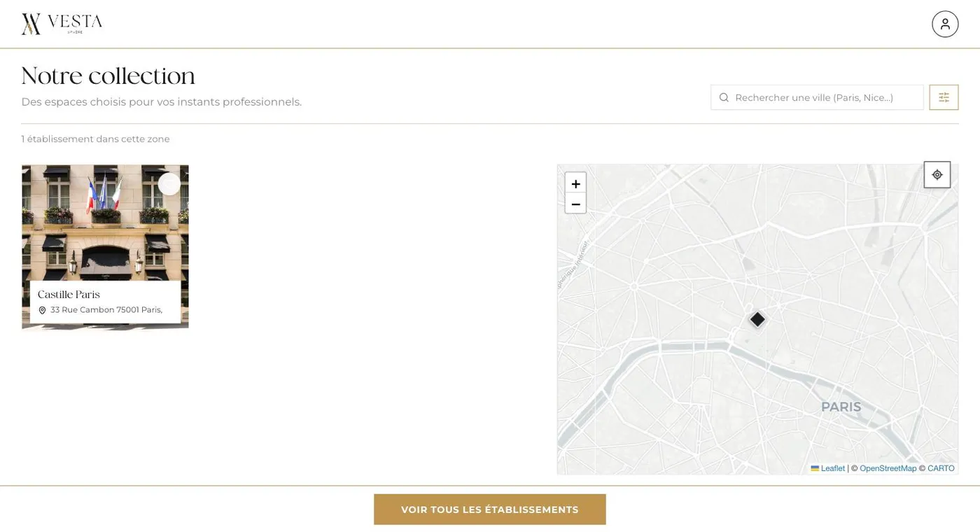This screenshot has height=532, width=980.
Task: Toggle favorite circle on Castille Paris card
Action: point(169,184)
